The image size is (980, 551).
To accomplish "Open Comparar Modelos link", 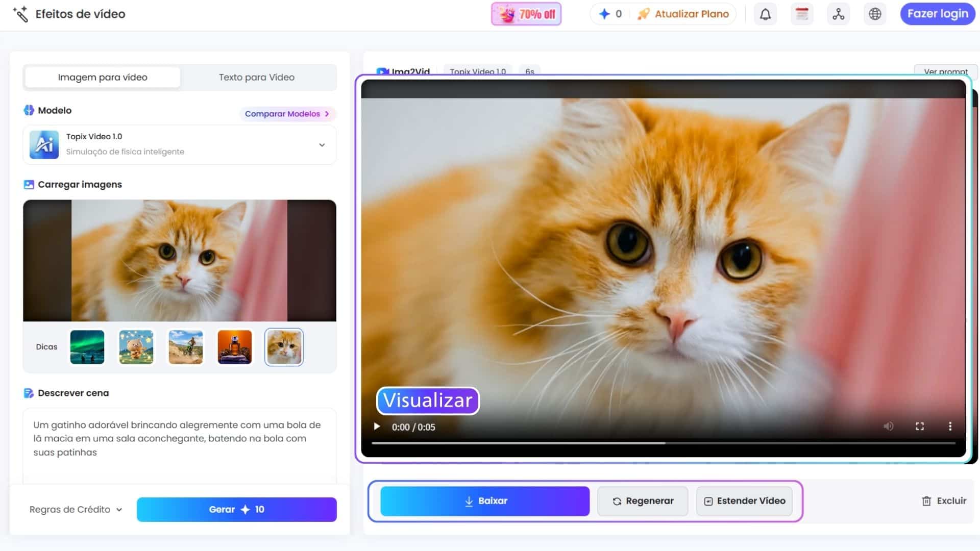I will pyautogui.click(x=287, y=114).
